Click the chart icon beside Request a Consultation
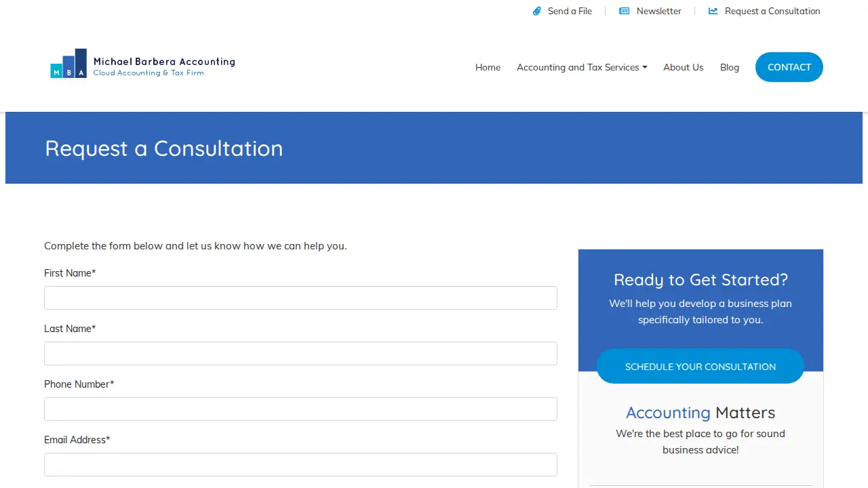Image resolution: width=868 pixels, height=488 pixels. [713, 11]
